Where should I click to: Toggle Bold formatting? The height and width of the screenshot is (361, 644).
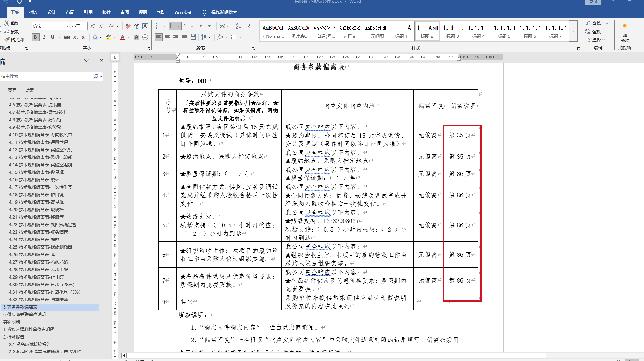coord(35,37)
